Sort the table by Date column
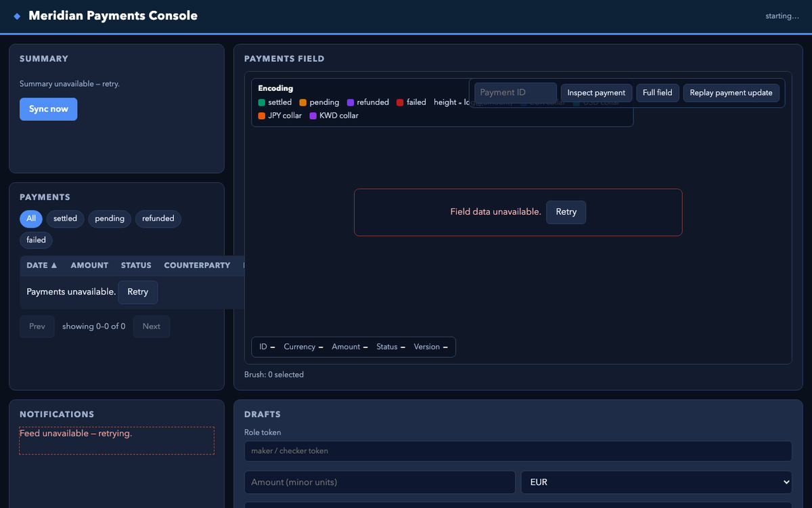Screen dimensions: 812x508 coord(42,266)
